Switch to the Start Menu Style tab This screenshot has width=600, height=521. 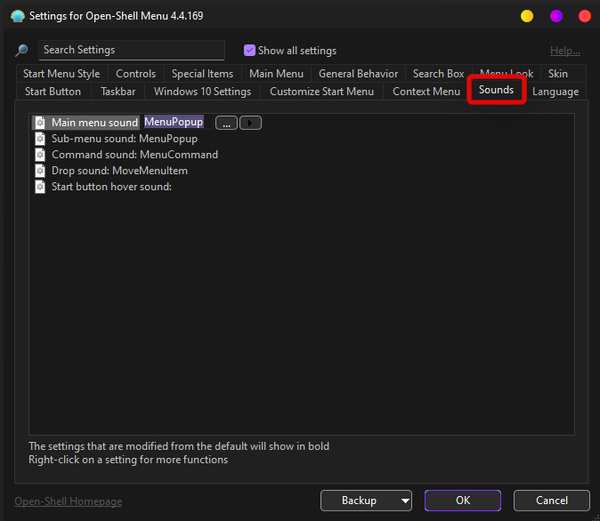(61, 74)
